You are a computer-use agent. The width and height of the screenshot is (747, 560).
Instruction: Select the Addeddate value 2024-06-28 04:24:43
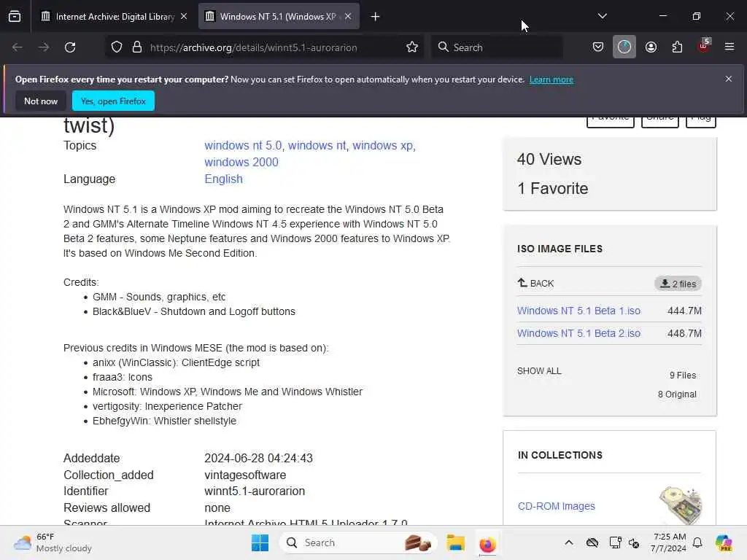[x=258, y=458]
